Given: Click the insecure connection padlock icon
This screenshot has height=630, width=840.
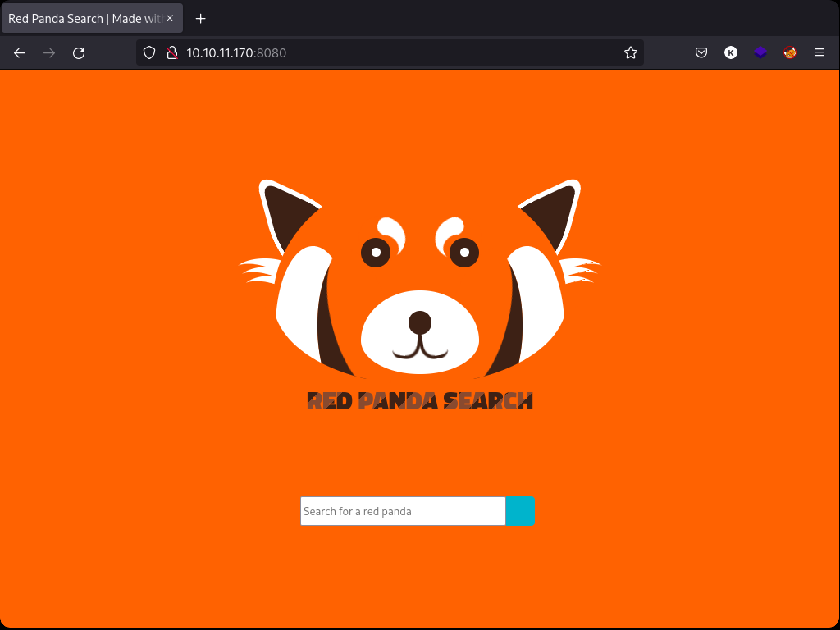Looking at the screenshot, I should [x=172, y=52].
